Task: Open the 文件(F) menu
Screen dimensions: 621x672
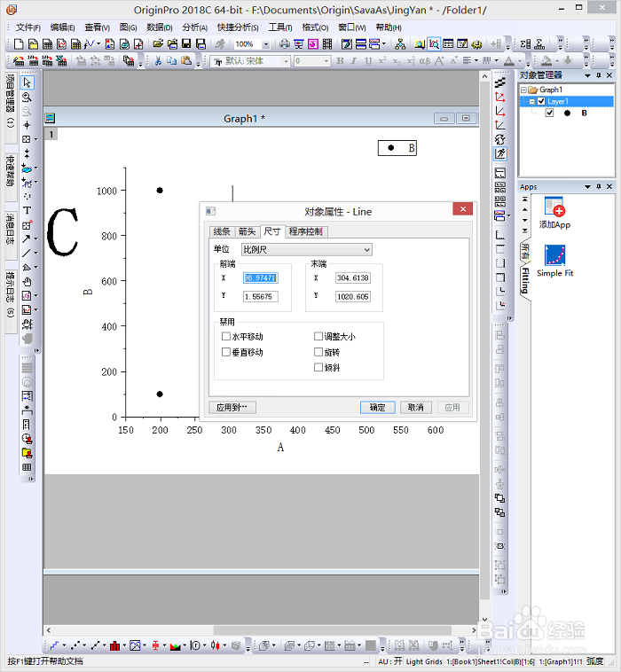Action: [x=28, y=27]
